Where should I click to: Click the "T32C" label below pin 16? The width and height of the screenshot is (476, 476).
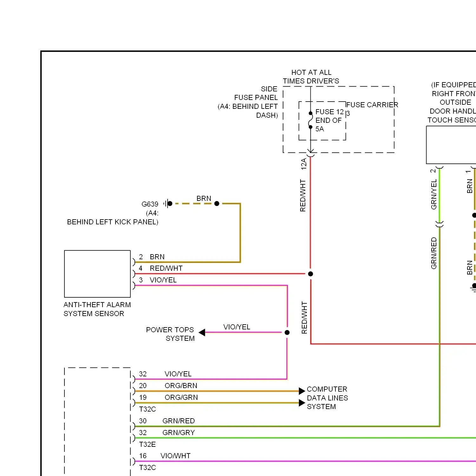coord(148,467)
